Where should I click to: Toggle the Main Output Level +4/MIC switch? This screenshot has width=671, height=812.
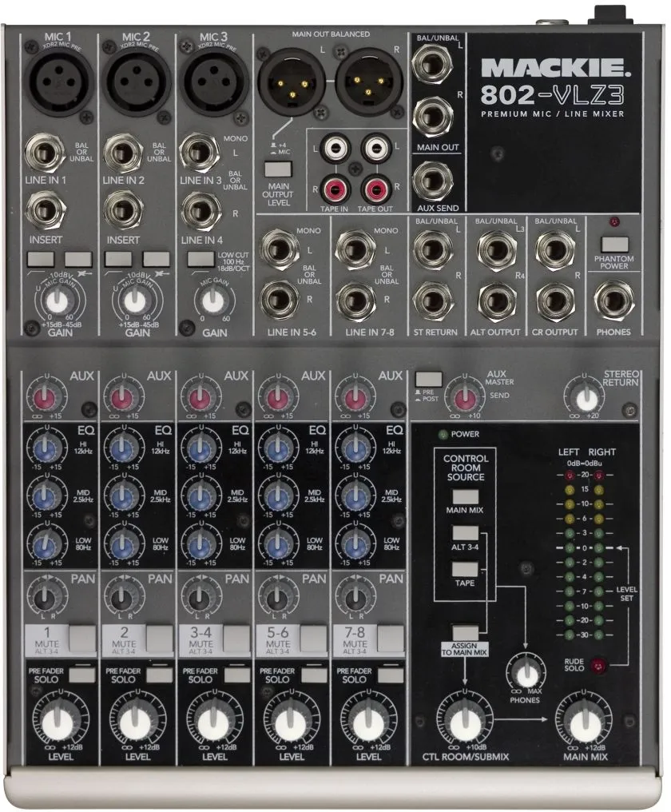tap(278, 169)
